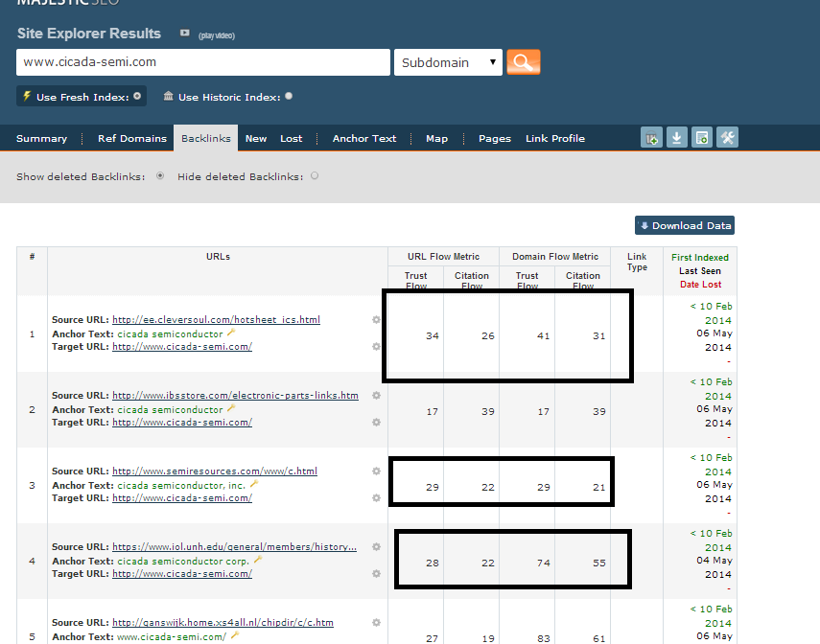820x644 pixels.
Task: Open the Map tab
Action: pyautogui.click(x=436, y=139)
